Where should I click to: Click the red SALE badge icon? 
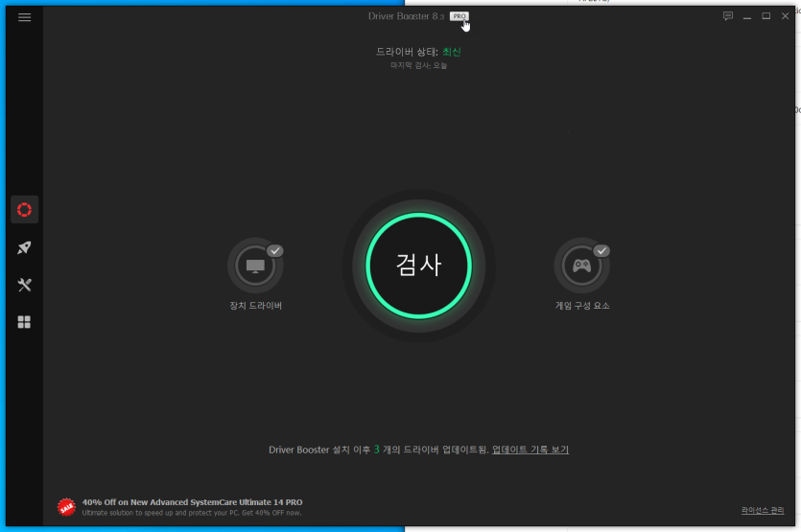tap(66, 507)
